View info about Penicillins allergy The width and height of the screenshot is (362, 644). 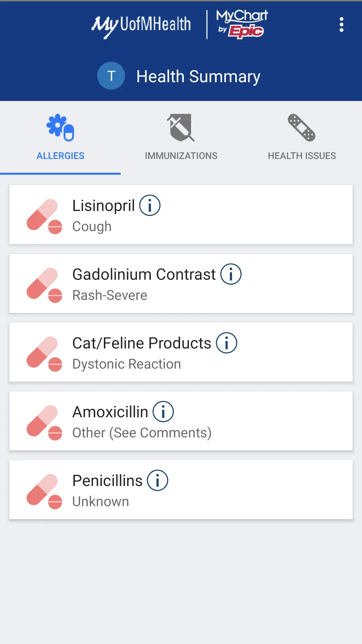click(158, 480)
